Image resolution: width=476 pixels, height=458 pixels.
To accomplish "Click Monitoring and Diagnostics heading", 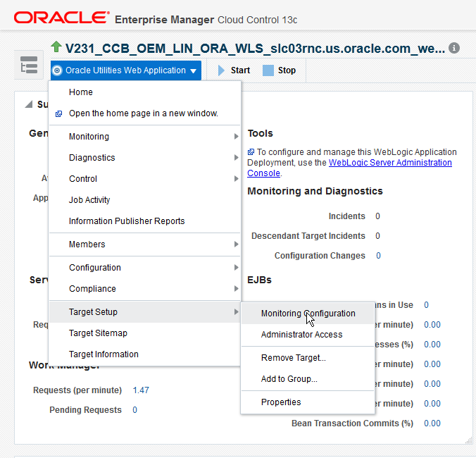I will [x=315, y=191].
